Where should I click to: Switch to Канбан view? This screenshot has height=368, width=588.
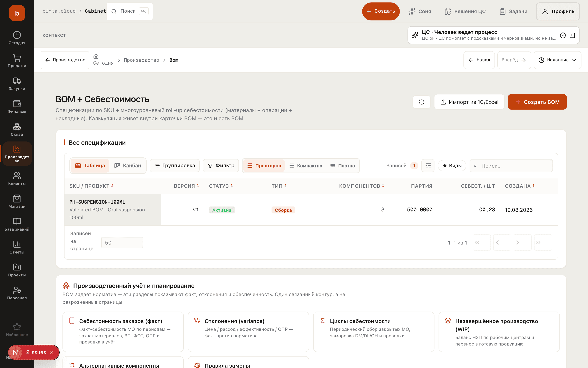point(128,166)
